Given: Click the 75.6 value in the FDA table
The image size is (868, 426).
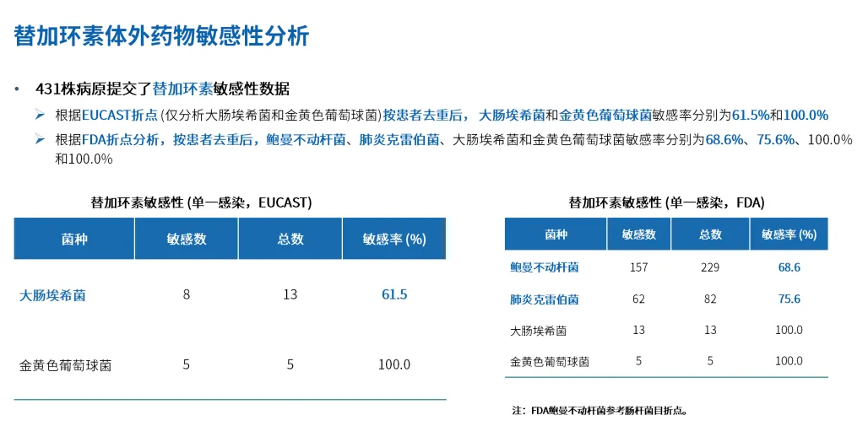Looking at the screenshot, I should pos(789,299).
